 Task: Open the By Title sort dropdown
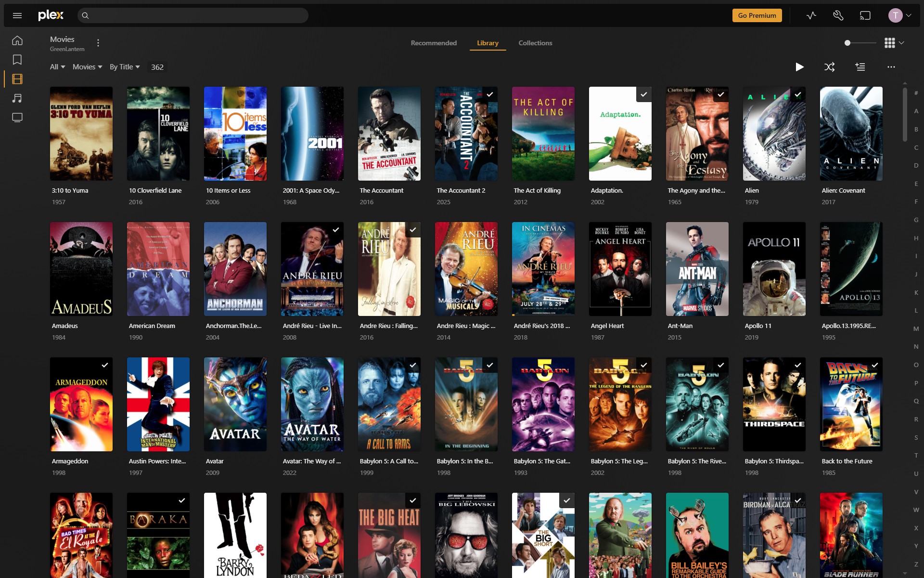click(125, 67)
